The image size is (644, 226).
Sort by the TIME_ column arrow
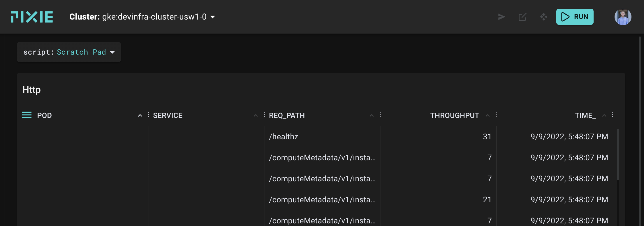coord(604,116)
